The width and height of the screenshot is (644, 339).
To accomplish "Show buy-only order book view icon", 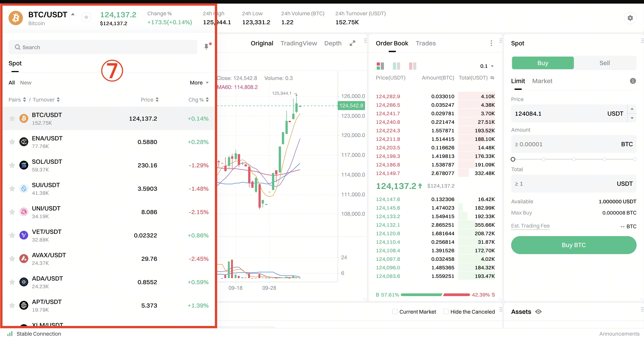I will 396,66.
